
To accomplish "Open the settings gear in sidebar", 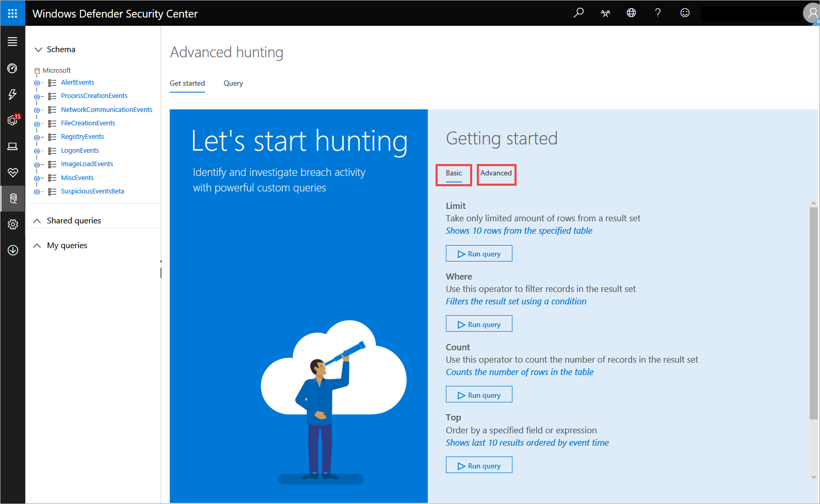I will (x=12, y=224).
